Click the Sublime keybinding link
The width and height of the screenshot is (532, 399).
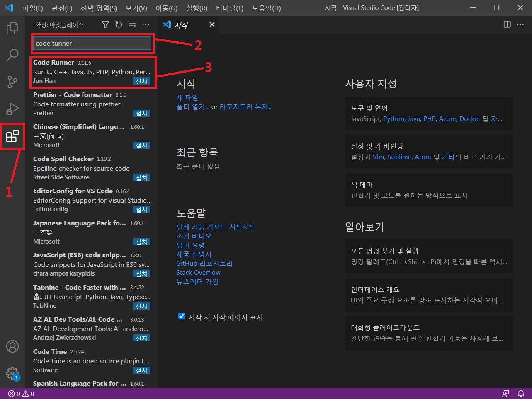click(x=399, y=157)
